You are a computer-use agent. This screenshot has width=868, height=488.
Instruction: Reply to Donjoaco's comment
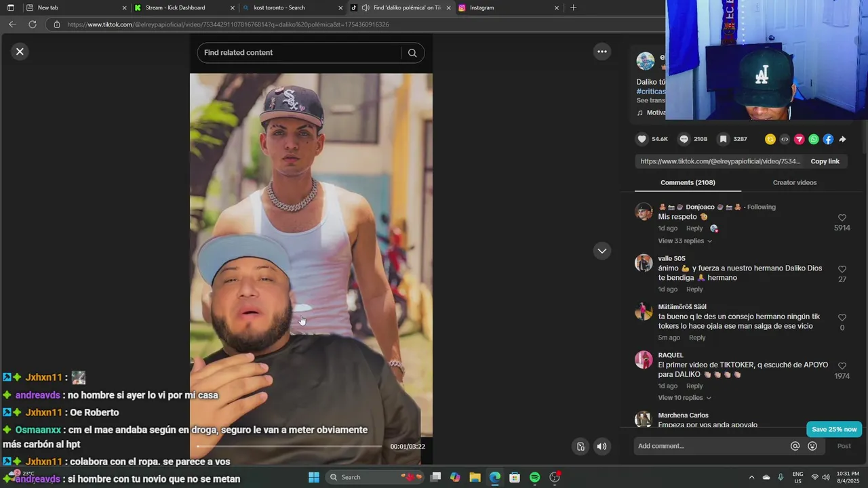694,228
